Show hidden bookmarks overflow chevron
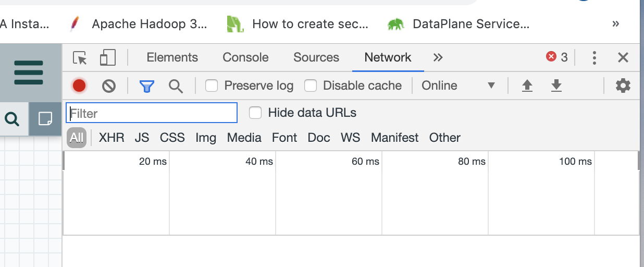Image resolution: width=644 pixels, height=267 pixels. pos(616,23)
